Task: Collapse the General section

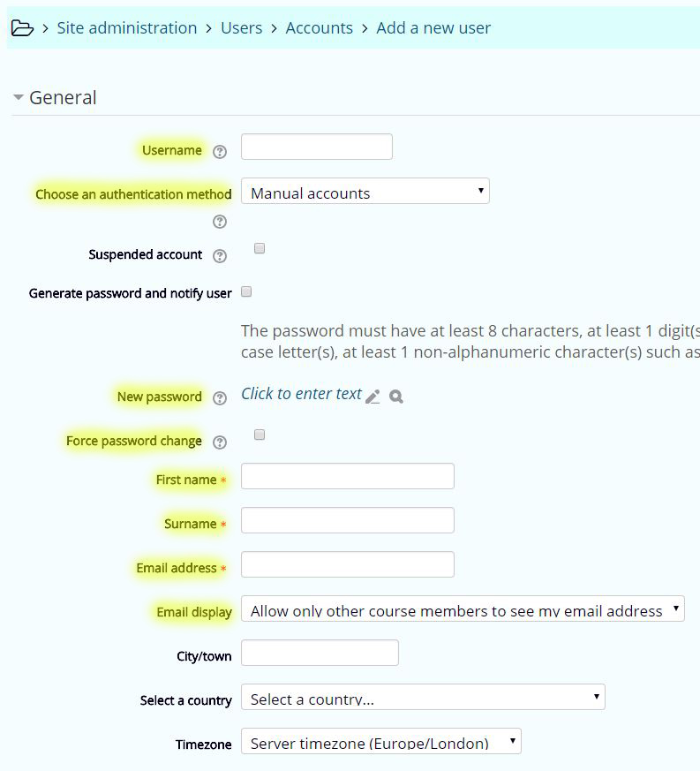Action: coord(19,98)
